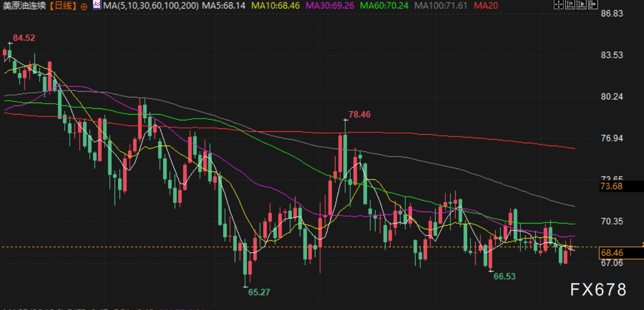The image size is (644, 310).
Task: Click the 84.52 high price marker
Action: pyautogui.click(x=24, y=38)
